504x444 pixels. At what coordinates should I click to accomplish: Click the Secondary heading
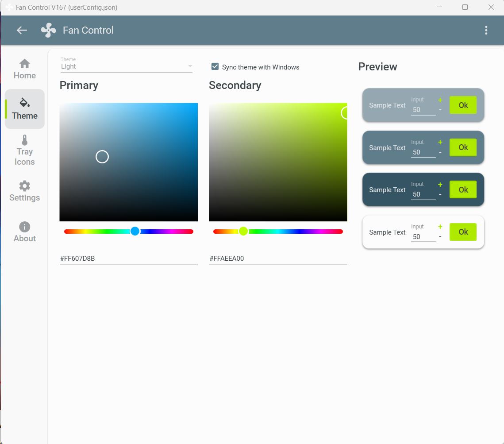[235, 85]
